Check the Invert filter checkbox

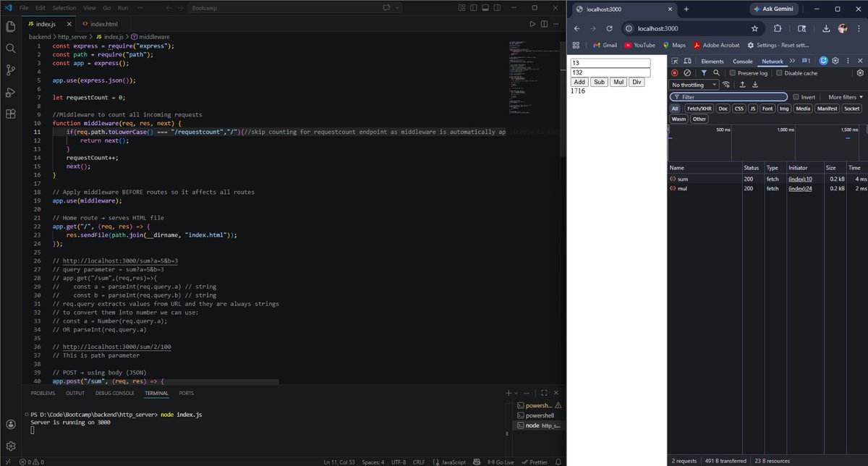(796, 97)
